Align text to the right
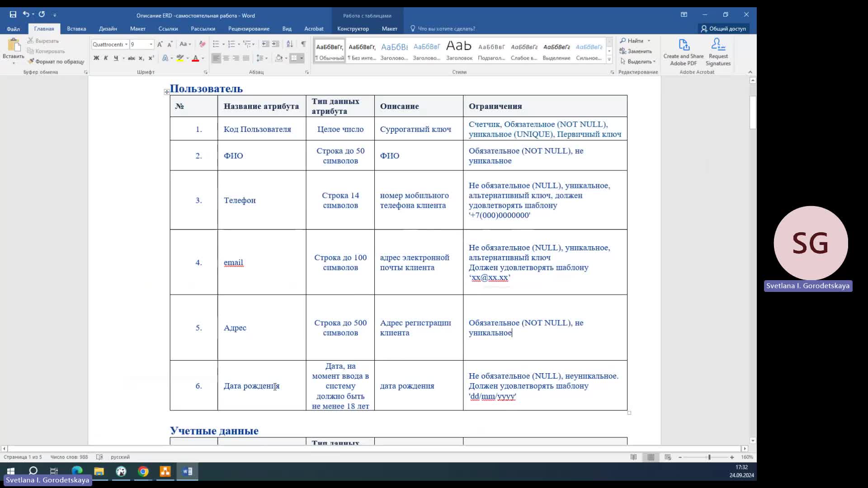This screenshot has width=868, height=488. coord(236,58)
